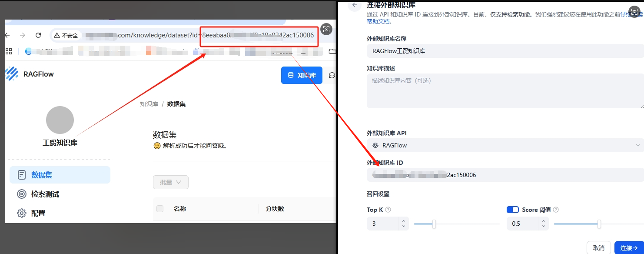Increase the Score threshold with the up arrow

click(544, 221)
